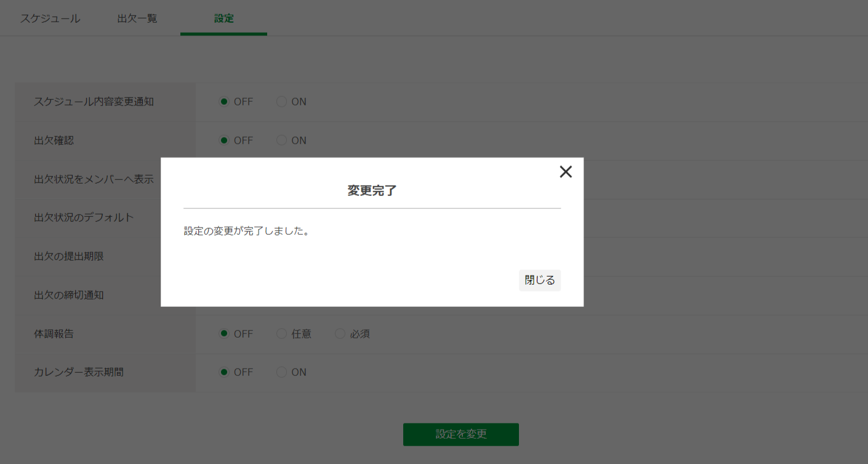Select 必須 for 体調報告
The height and width of the screenshot is (464, 868).
(340, 333)
